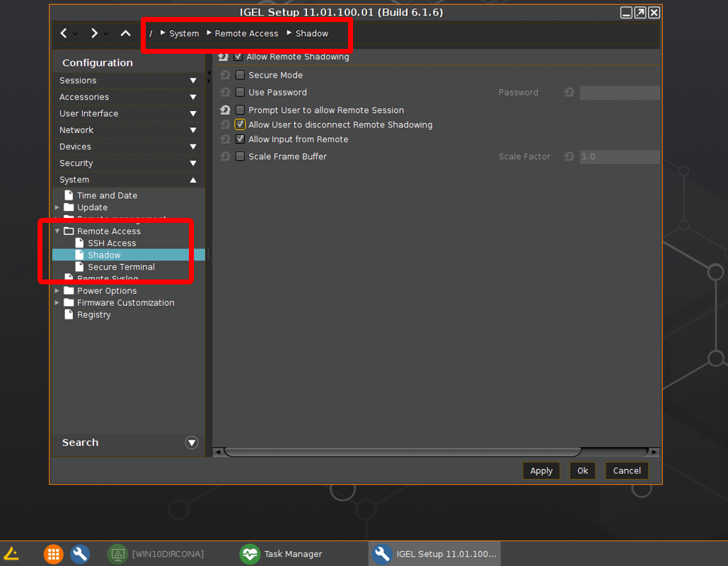Image resolution: width=728 pixels, height=566 pixels.
Task: Click the scrollbar right arrow
Action: point(654,452)
